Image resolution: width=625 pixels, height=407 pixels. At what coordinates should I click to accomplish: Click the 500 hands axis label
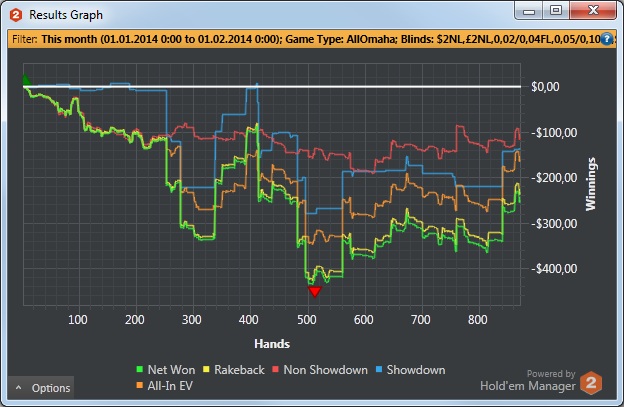click(307, 320)
